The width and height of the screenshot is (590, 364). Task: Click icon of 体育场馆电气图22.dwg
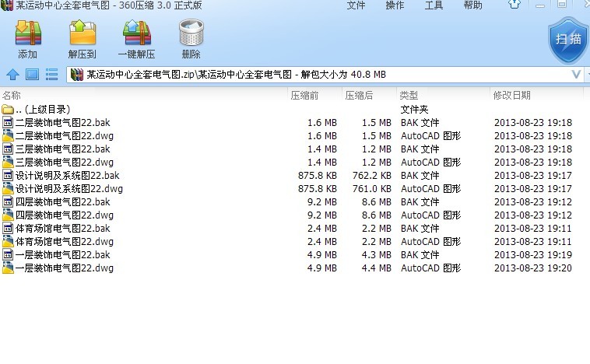[8, 242]
